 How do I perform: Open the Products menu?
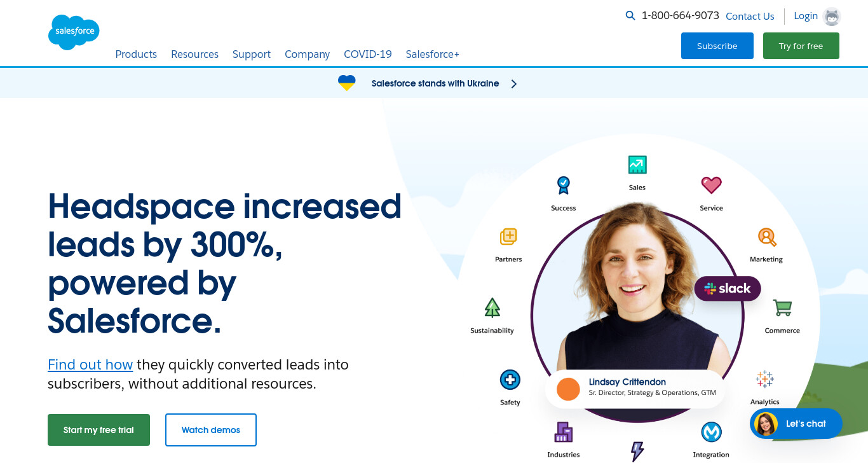pos(136,54)
